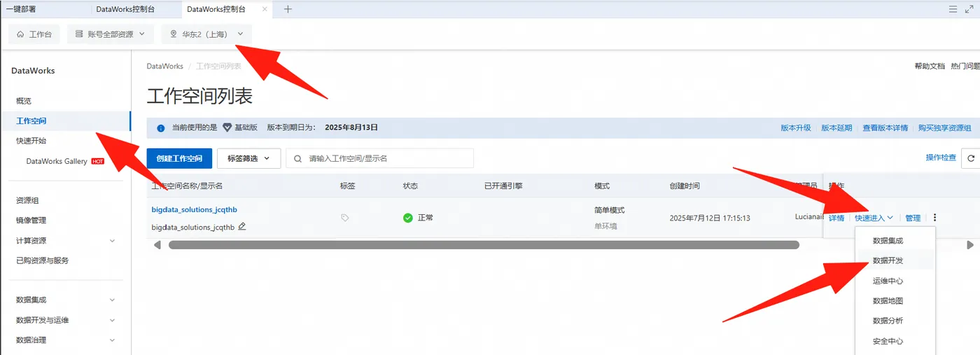Click the 操作检查 link
This screenshot has width=980, height=355.
[941, 158]
